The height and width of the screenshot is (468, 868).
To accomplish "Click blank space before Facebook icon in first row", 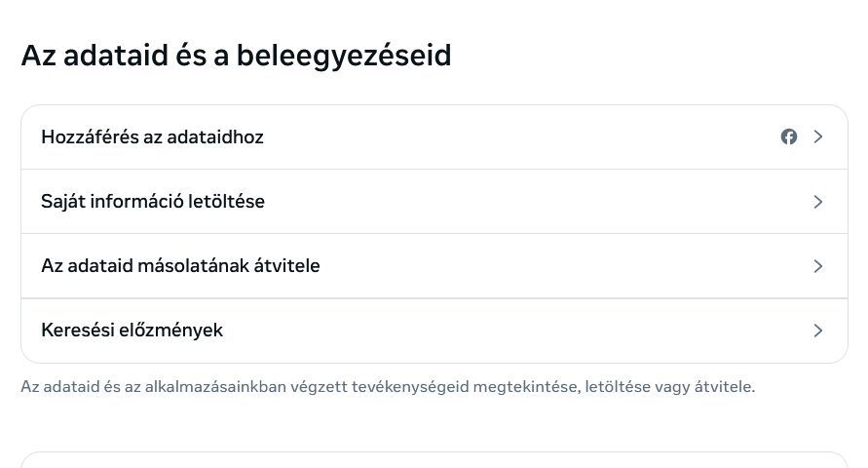I will click(520, 136).
